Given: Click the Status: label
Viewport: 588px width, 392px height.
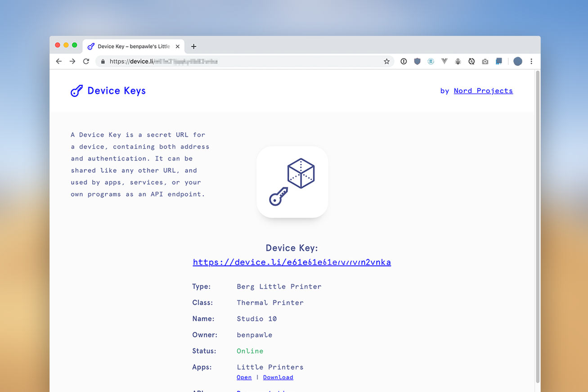Looking at the screenshot, I should pyautogui.click(x=204, y=351).
